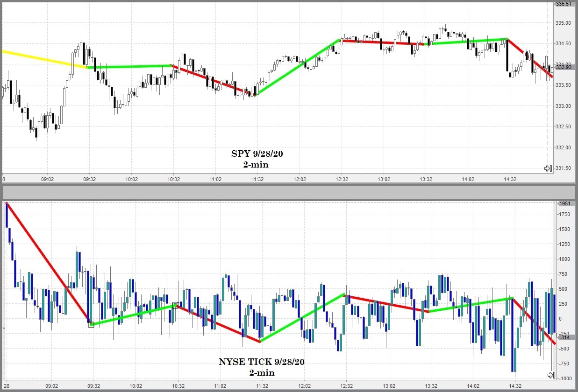Click 12:32 label on SPY time axis
The width and height of the screenshot is (578, 392).
click(342, 179)
